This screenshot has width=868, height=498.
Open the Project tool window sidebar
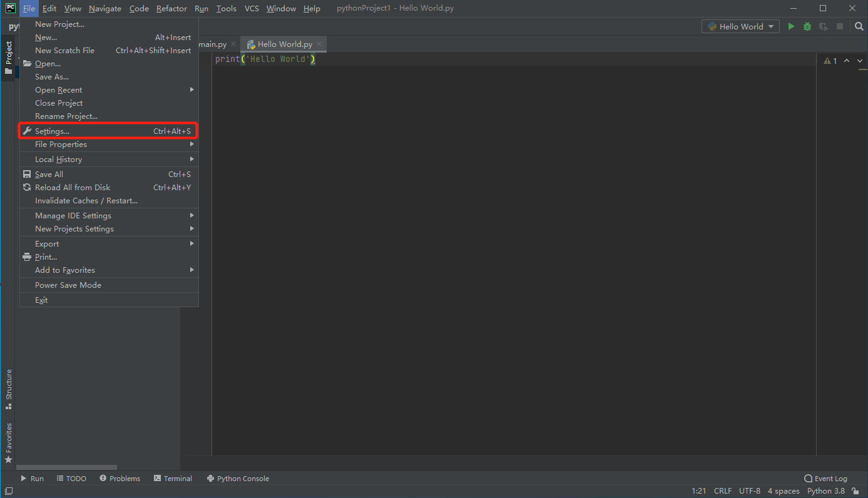coord(9,58)
